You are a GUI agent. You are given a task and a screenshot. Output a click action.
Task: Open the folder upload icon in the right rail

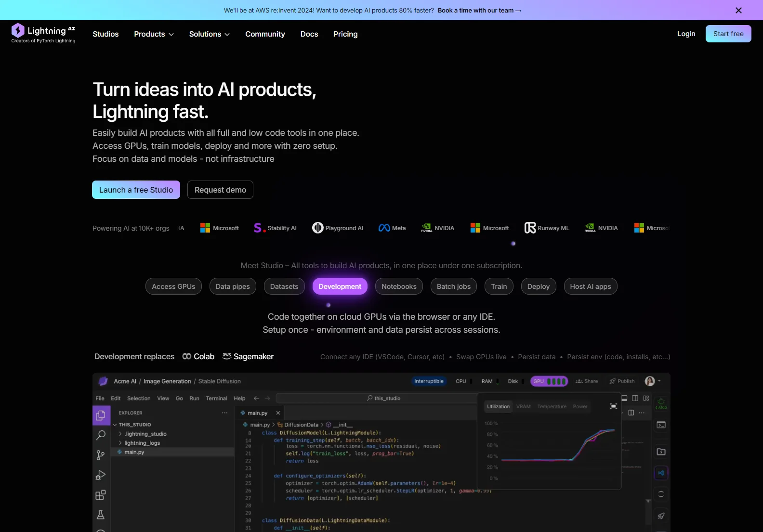coord(661,452)
